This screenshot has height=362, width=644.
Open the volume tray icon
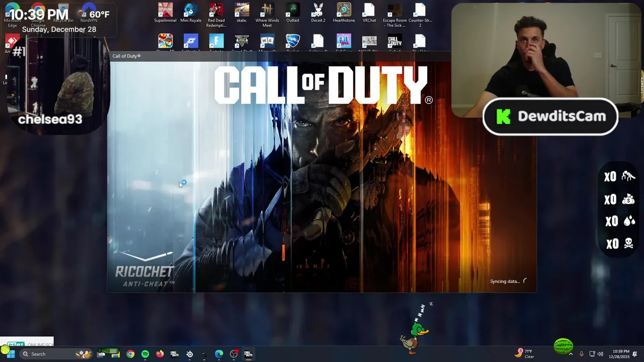click(x=600, y=354)
